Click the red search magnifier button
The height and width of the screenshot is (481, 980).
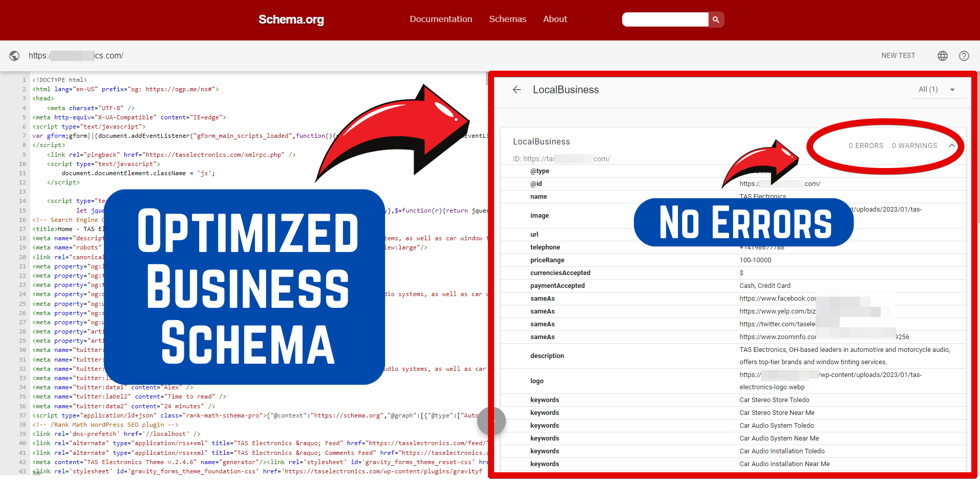click(716, 19)
